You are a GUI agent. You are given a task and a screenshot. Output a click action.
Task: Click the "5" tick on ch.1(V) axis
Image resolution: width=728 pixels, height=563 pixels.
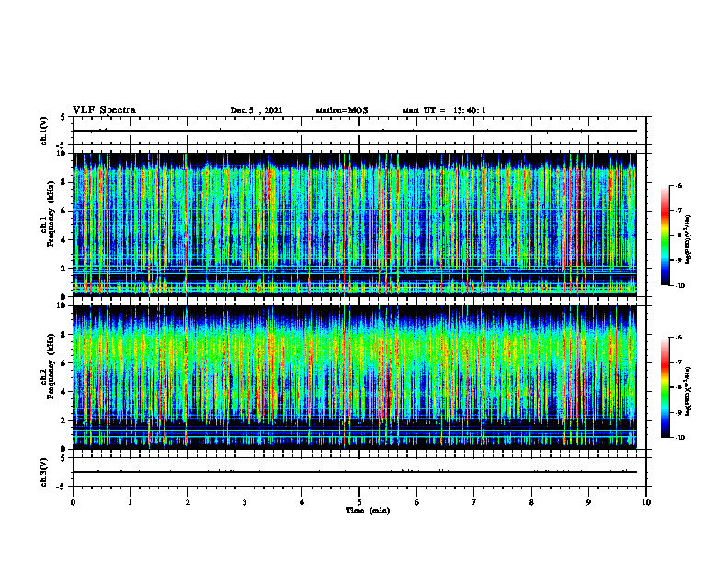pyautogui.click(x=64, y=117)
